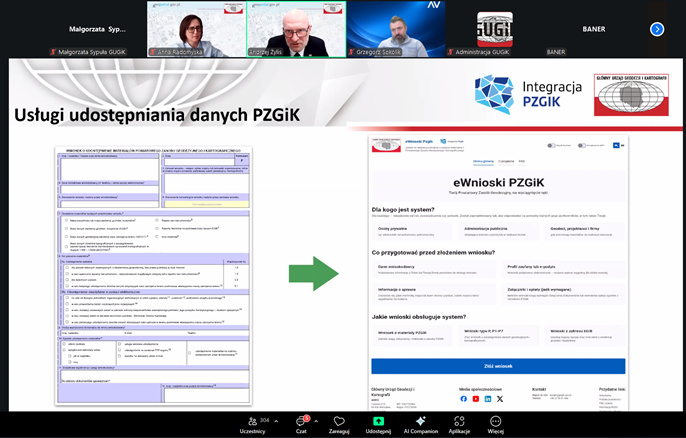Screen dimensions: 686x438
Task: Open the Aplikacje apps menu
Action: click(x=459, y=421)
